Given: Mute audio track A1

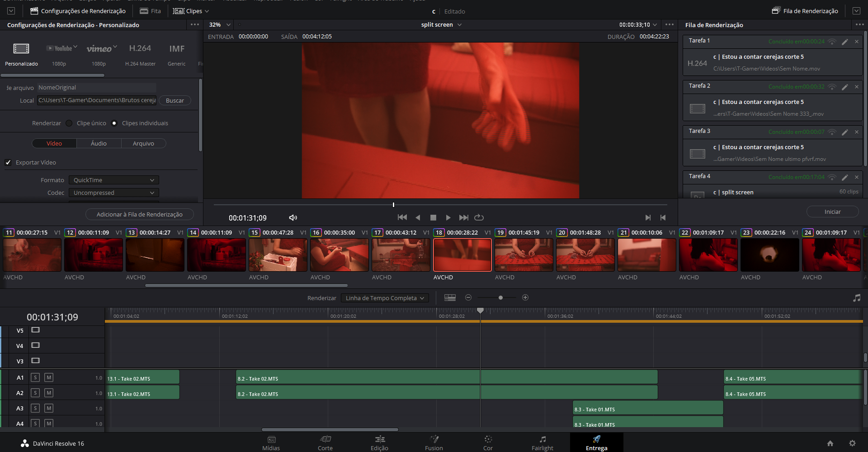Looking at the screenshot, I should (x=49, y=377).
